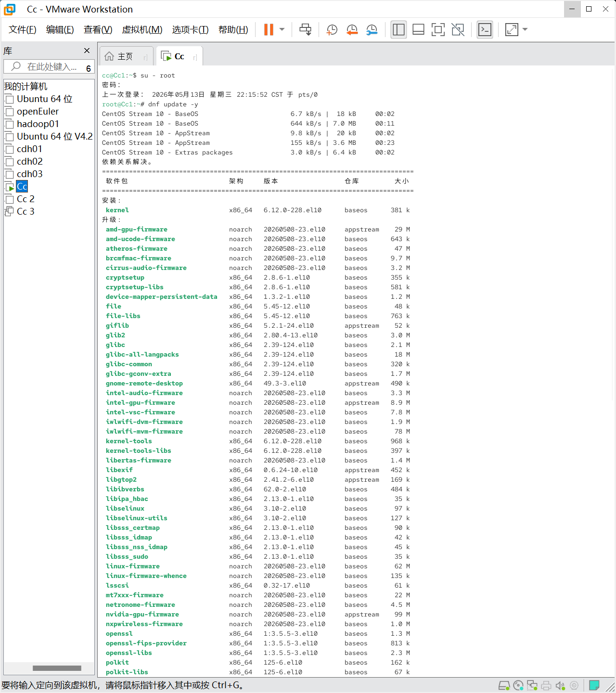Open the library search filter dropdown
Viewport: 616px width, 693px height.
[x=89, y=68]
